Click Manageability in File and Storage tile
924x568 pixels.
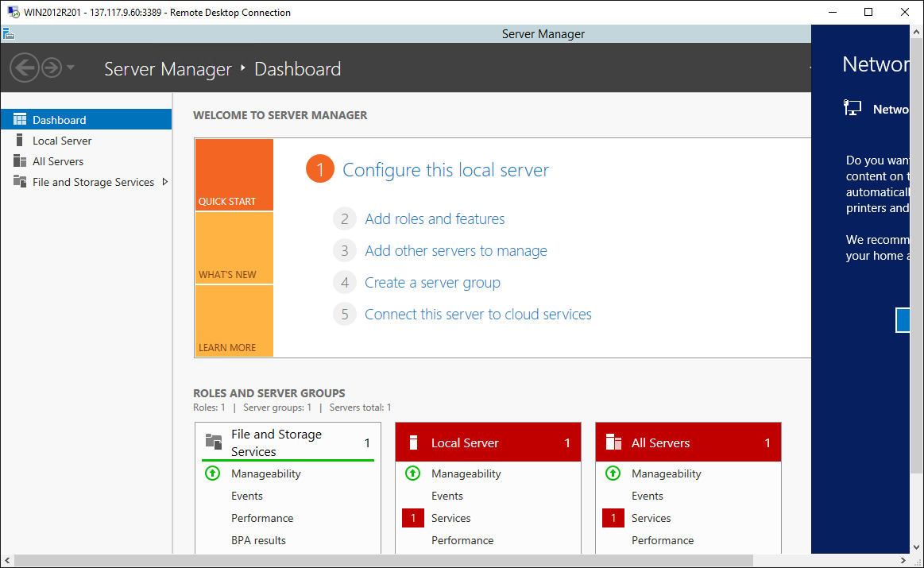click(266, 473)
